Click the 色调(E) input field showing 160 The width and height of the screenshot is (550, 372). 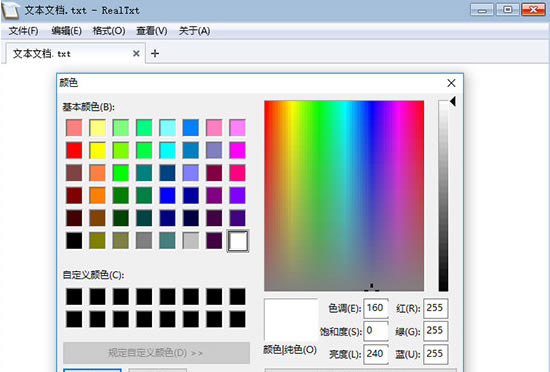(x=376, y=308)
